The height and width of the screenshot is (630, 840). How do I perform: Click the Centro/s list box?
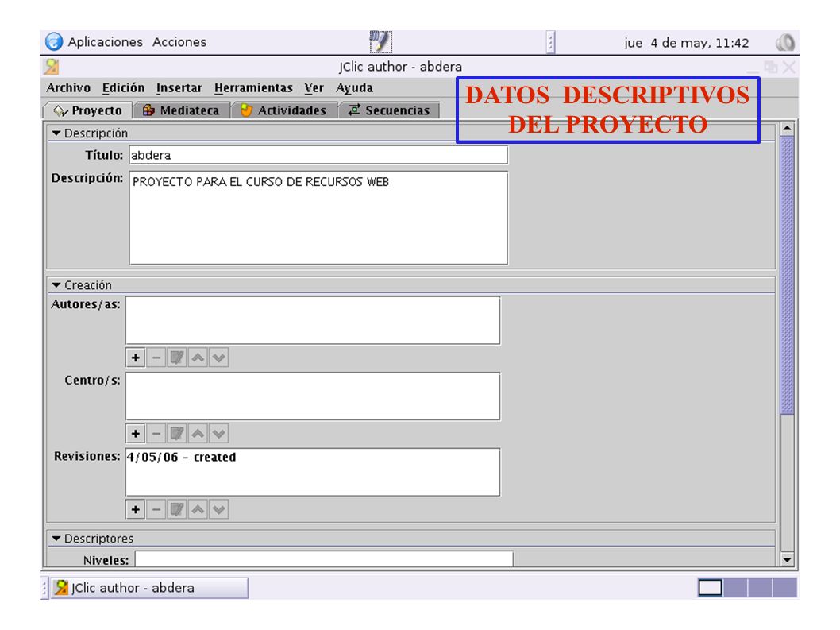click(x=313, y=396)
